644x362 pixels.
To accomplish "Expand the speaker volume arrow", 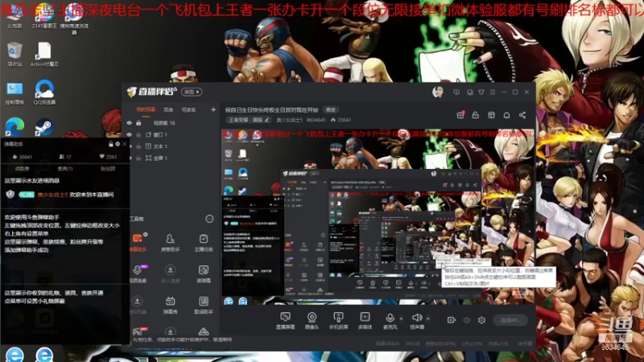I will pyautogui.click(x=428, y=319).
